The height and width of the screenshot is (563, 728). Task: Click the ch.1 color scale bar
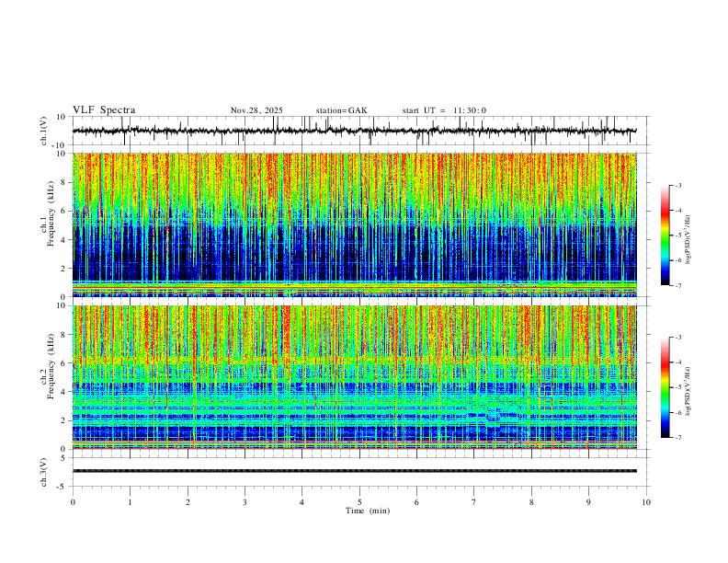[x=665, y=235]
